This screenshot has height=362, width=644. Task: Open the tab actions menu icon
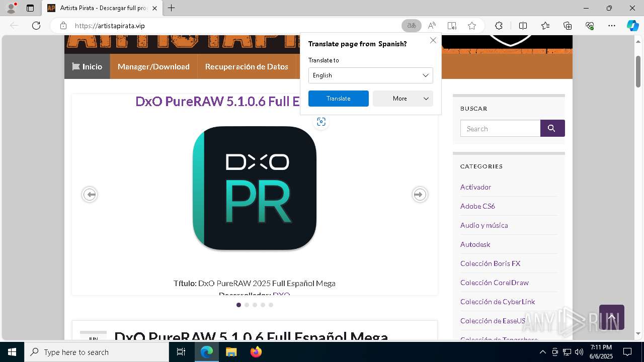point(30,8)
